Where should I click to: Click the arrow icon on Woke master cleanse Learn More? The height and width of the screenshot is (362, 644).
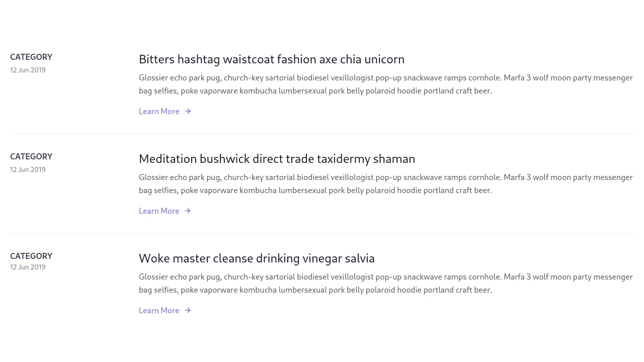coord(187,310)
